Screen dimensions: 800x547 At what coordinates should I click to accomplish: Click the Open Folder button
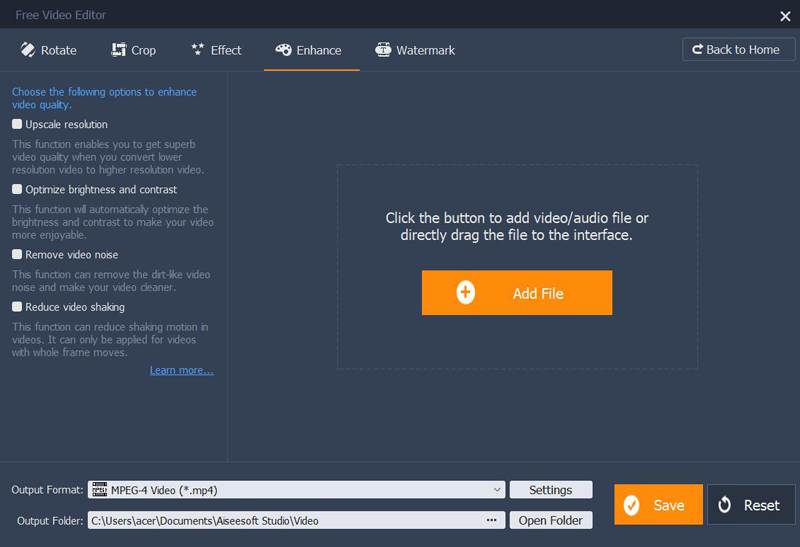[550, 520]
